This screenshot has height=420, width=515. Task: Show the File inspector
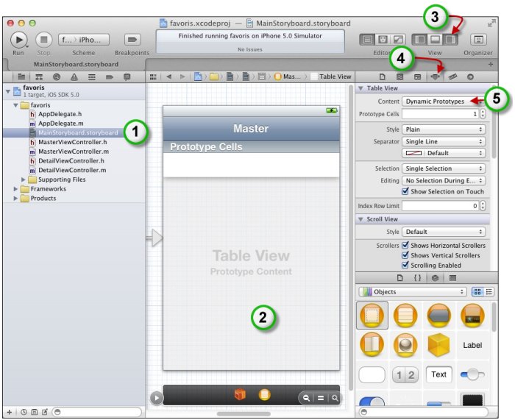click(382, 76)
